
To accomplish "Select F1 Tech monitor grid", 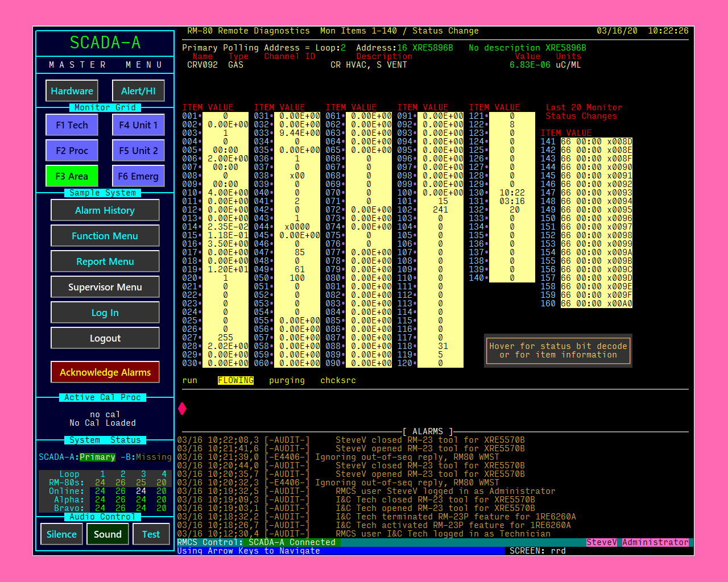I will click(x=72, y=125).
